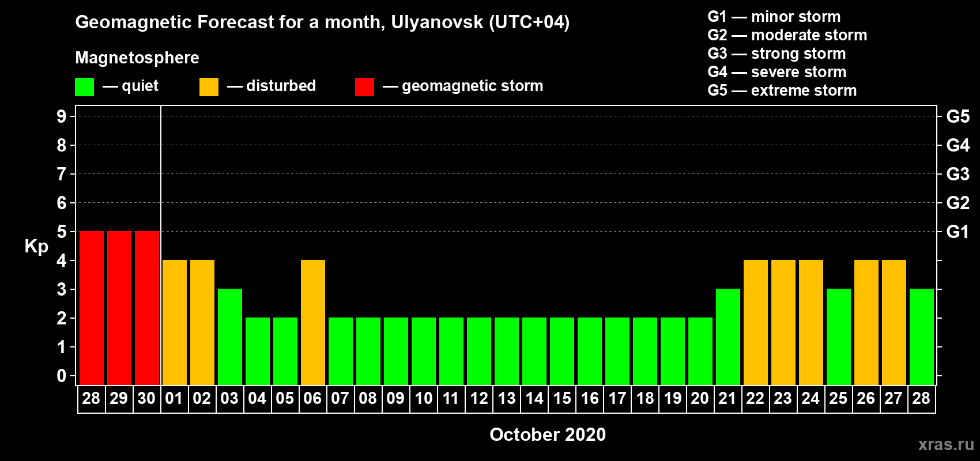Click the G3 right-axis label
Image resolution: width=980 pixels, height=461 pixels.
pyautogui.click(x=958, y=174)
